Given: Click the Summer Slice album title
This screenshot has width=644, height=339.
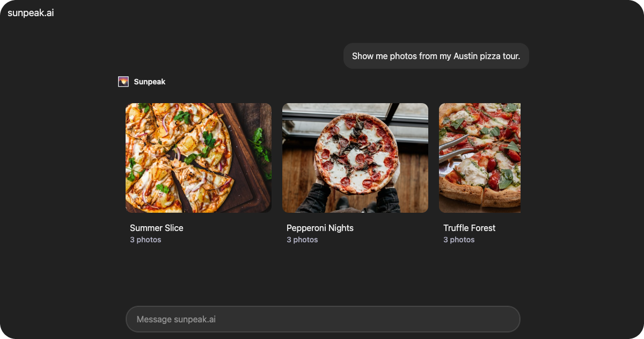Looking at the screenshot, I should 157,228.
